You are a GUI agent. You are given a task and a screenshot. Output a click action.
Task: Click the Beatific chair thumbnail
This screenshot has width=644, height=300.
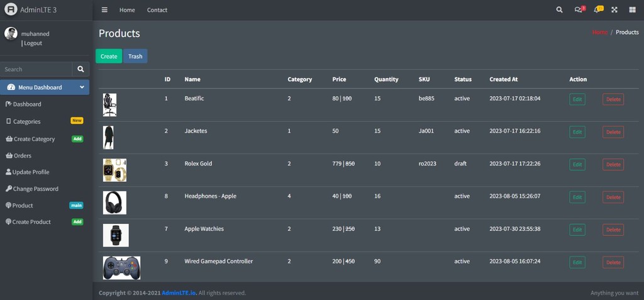tap(109, 105)
